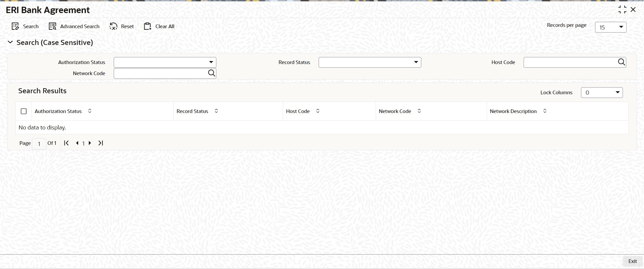This screenshot has width=644, height=269.
Task: Go to first page of results
Action: click(x=66, y=143)
